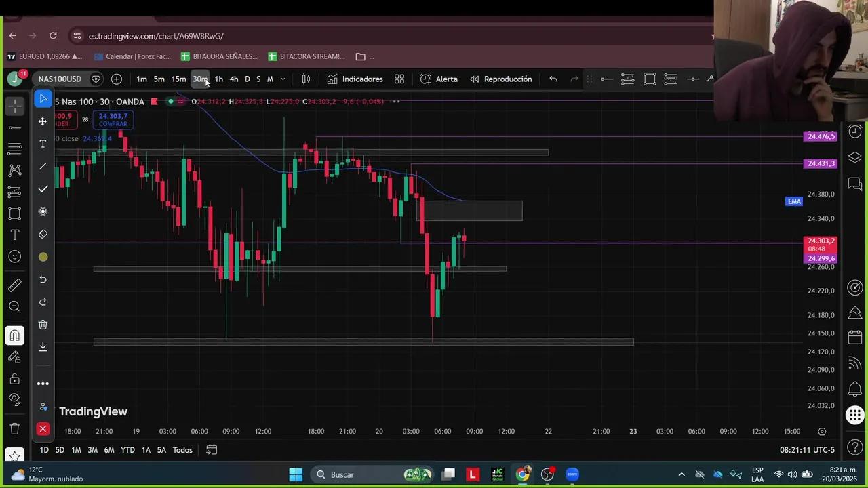Change the interval to 1h

point(218,79)
